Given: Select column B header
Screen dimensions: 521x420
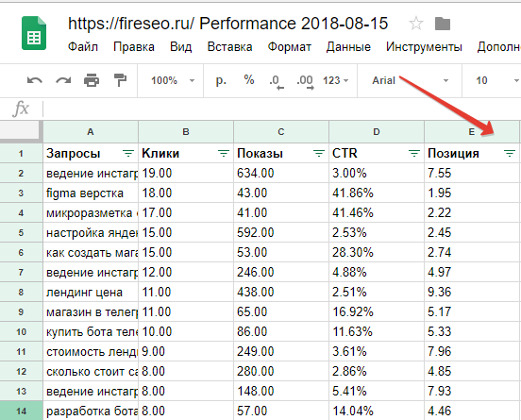Looking at the screenshot, I should [186, 131].
